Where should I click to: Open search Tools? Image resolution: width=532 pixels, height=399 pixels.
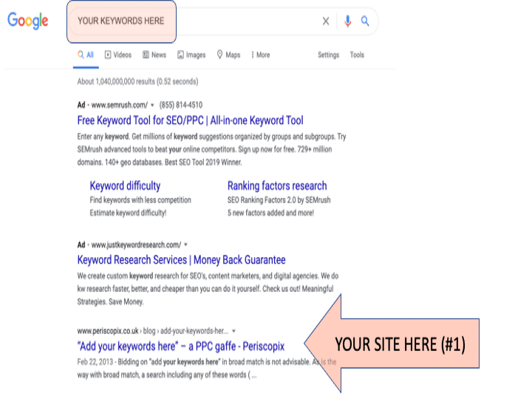357,55
